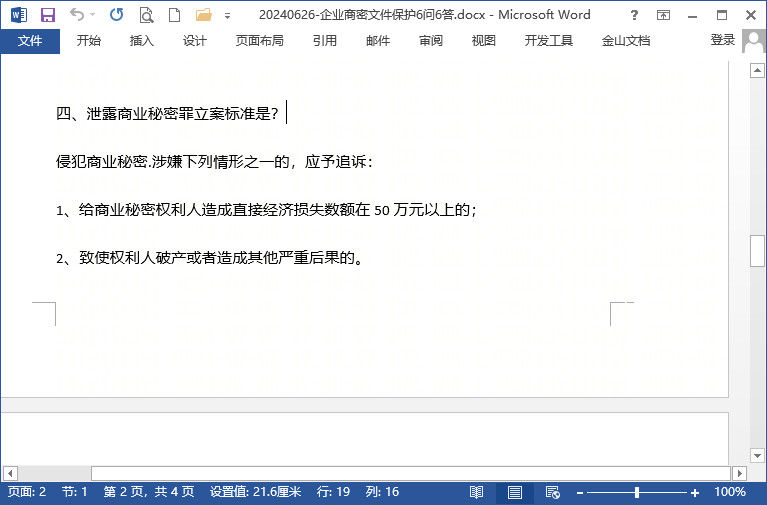Open the 金山文档 ribbon tab
This screenshot has height=505, width=767.
(x=626, y=41)
